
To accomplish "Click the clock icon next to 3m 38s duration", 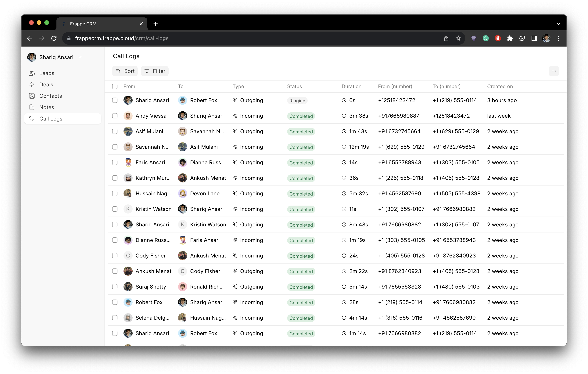I will [344, 116].
